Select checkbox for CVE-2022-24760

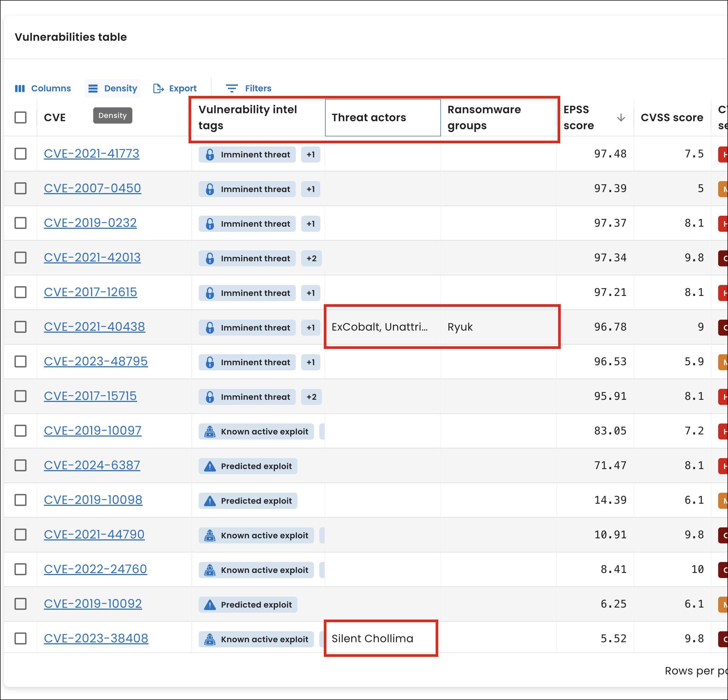(x=21, y=569)
